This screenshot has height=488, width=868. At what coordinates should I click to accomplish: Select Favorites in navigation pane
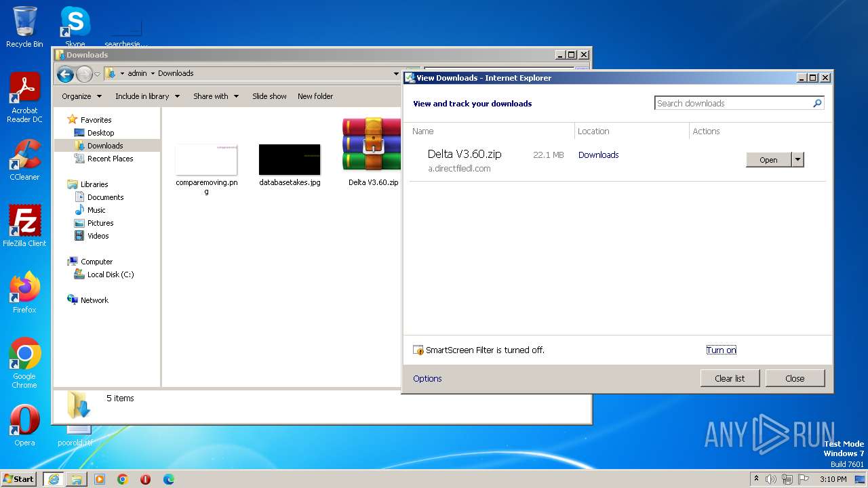96,120
